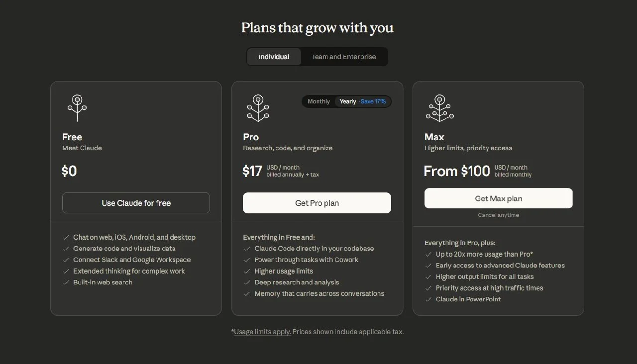Click the Free plan sprout icon
This screenshot has height=364, width=637.
[77, 108]
